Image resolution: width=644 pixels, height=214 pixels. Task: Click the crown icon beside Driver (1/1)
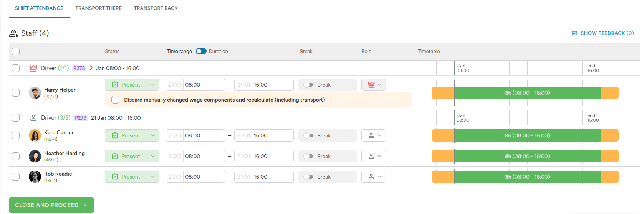point(33,68)
